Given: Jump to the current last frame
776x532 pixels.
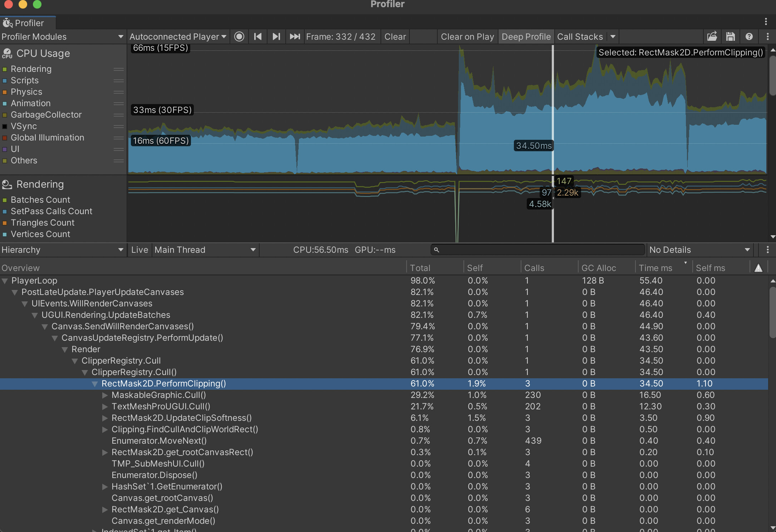Looking at the screenshot, I should click(295, 37).
